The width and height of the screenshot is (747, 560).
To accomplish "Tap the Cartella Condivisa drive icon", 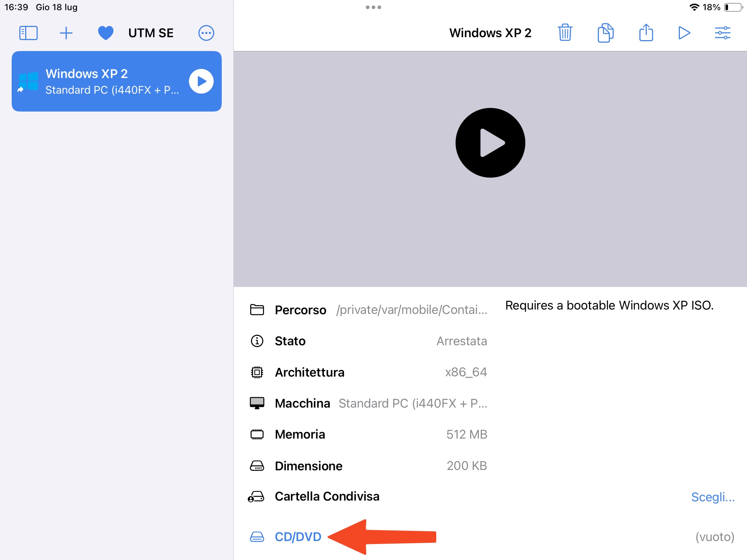I will (x=256, y=497).
